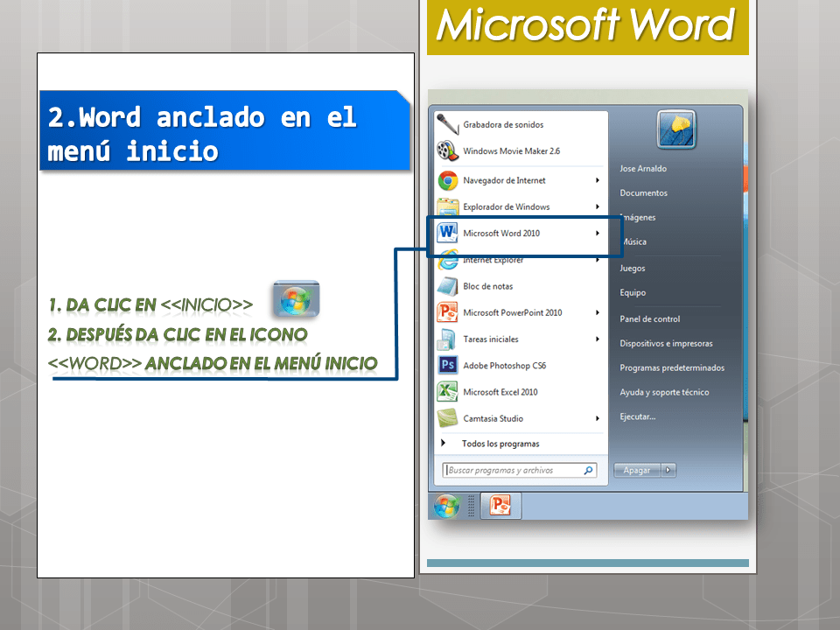Click the Tareas iniciales icon

click(447, 339)
